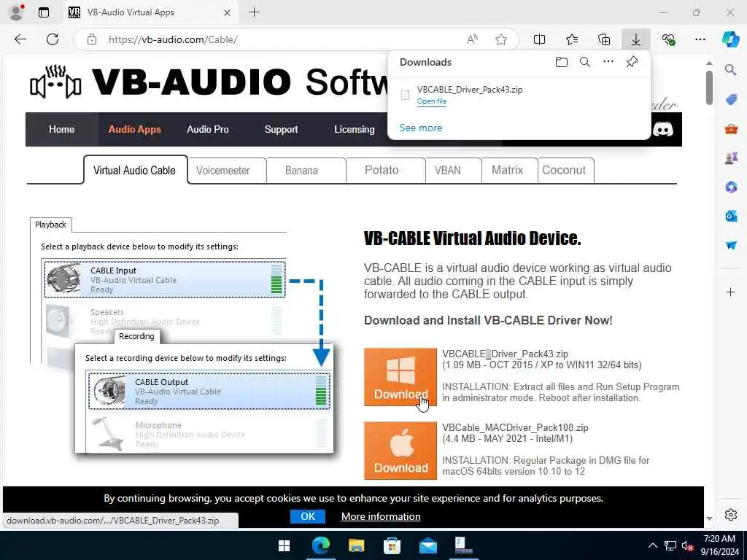Open File Explorer from the taskbar
The width and height of the screenshot is (747, 560).
356,545
